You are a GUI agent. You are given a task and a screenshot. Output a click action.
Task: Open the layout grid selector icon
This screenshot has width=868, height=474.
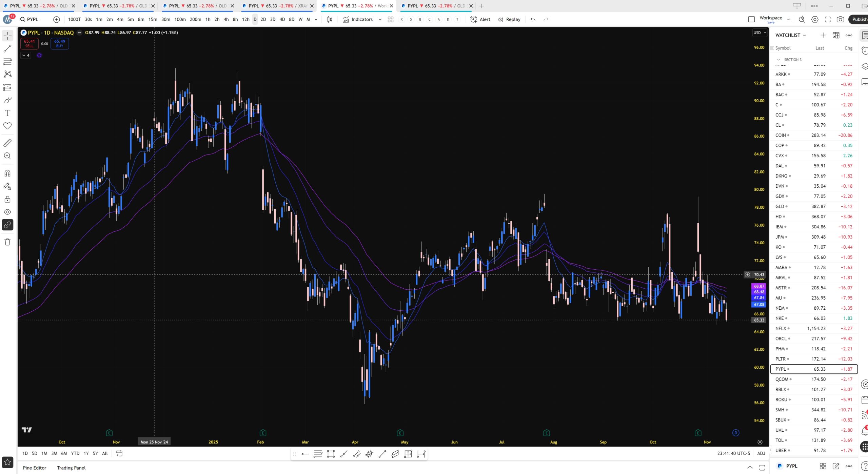[390, 19]
